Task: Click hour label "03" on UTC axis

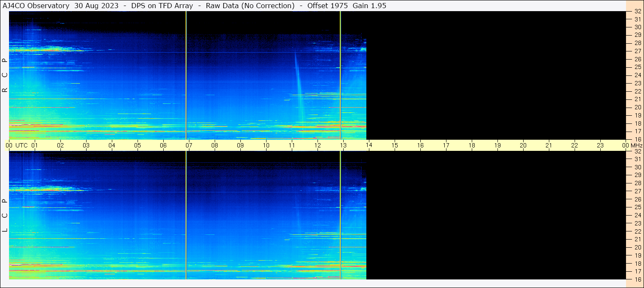Action: pos(86,146)
